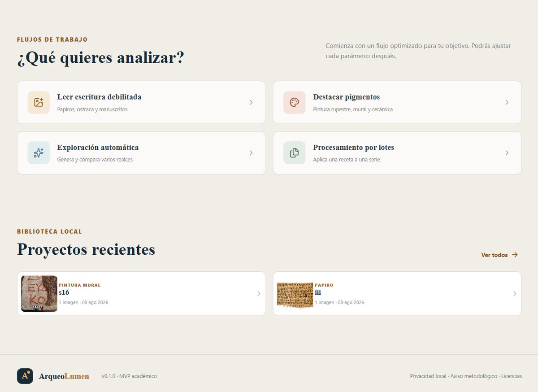Image resolution: width=538 pixels, height=392 pixels.
Task: Select the s16 project title
Action: [x=64, y=292]
